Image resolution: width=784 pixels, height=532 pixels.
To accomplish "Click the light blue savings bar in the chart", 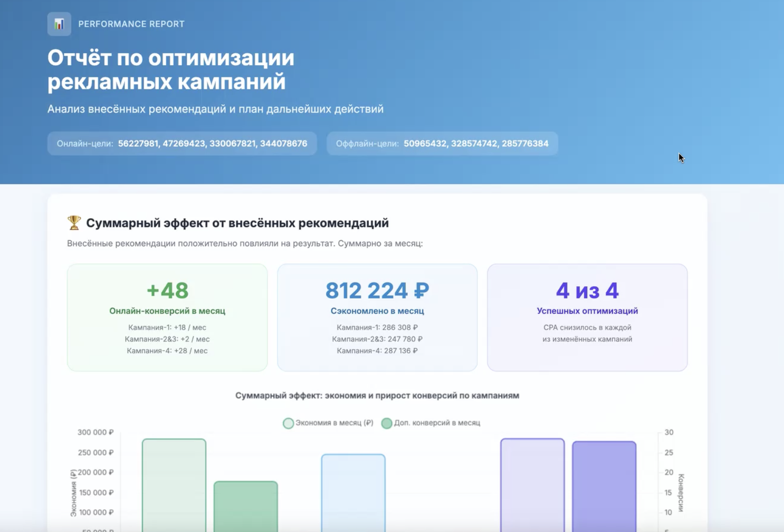I will (353, 493).
